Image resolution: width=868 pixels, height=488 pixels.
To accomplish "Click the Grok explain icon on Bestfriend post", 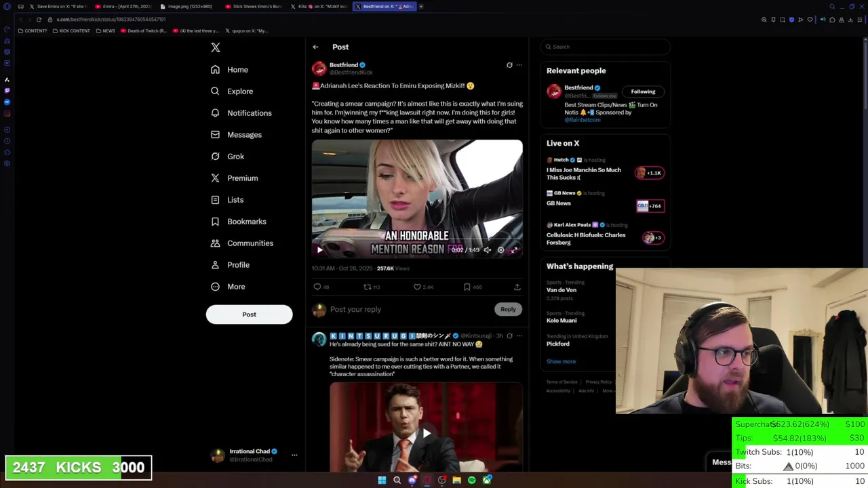I will (x=509, y=65).
